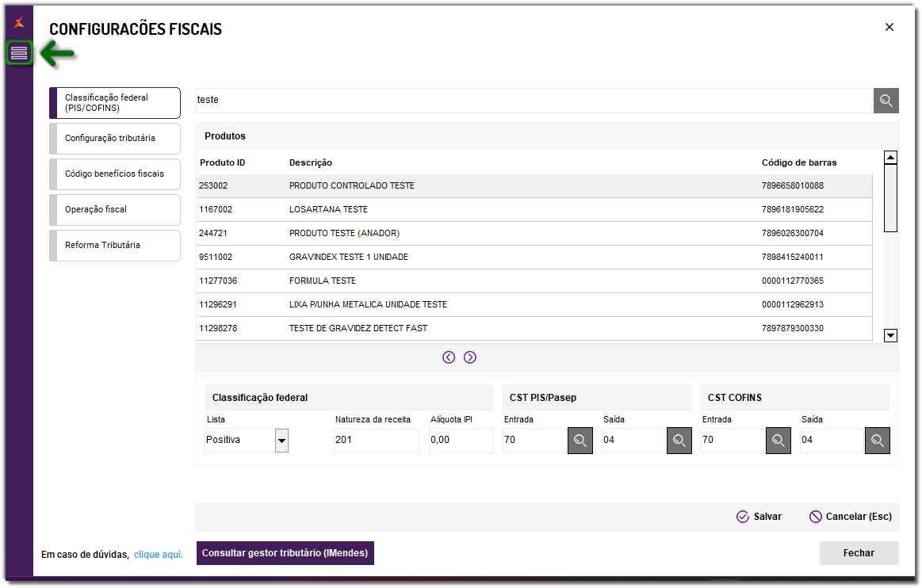Go to next page of products
922x588 pixels.
coord(470,357)
